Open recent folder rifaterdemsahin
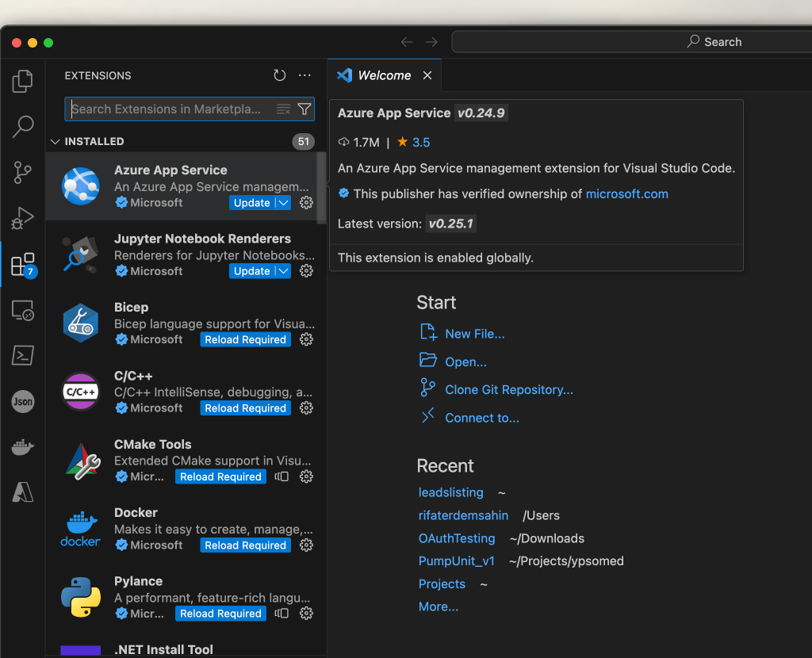The width and height of the screenshot is (812, 658). (463, 515)
